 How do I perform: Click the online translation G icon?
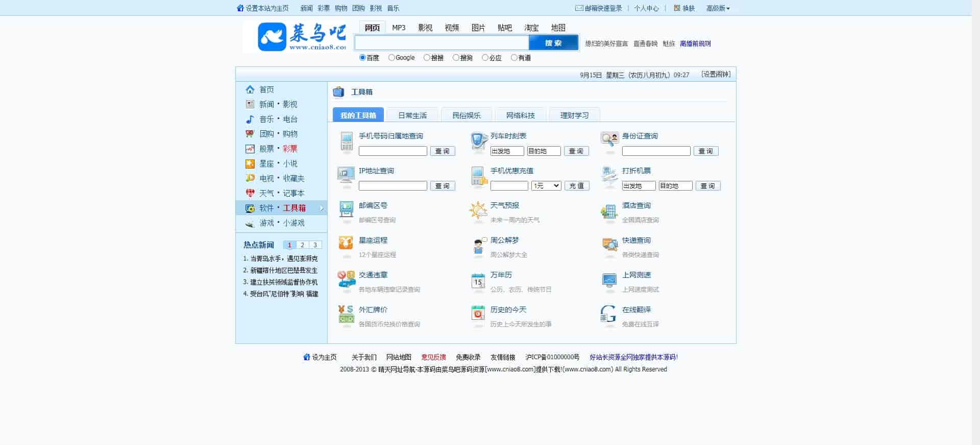pos(608,314)
